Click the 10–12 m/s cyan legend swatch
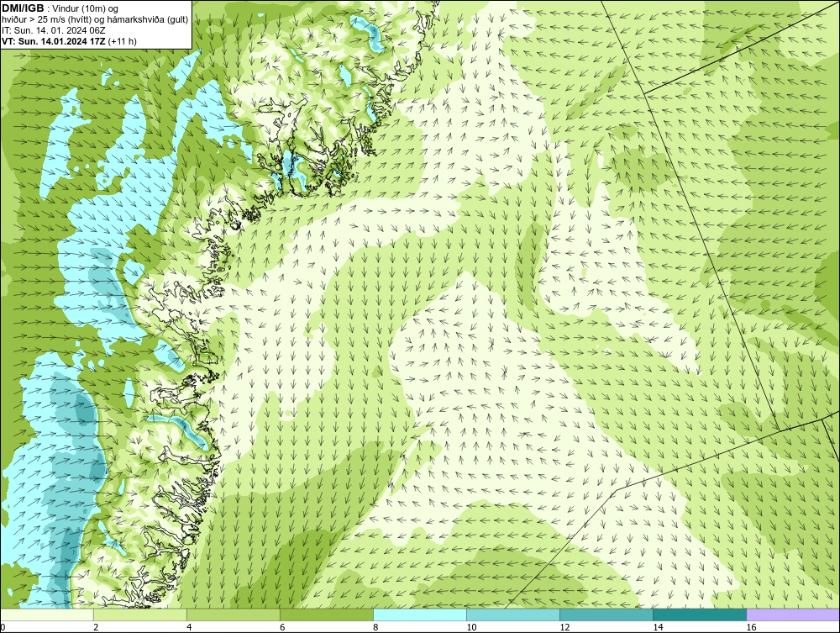Image resolution: width=840 pixels, height=633 pixels. [x=513, y=615]
